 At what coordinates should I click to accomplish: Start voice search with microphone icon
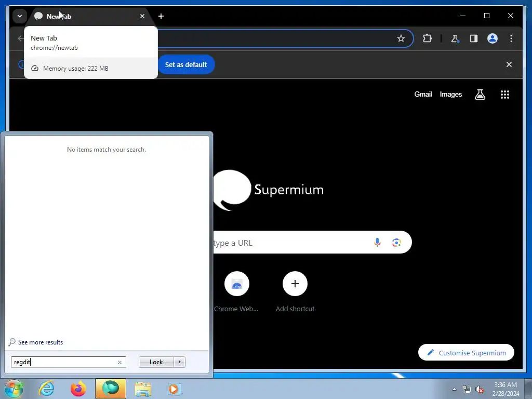click(x=377, y=242)
